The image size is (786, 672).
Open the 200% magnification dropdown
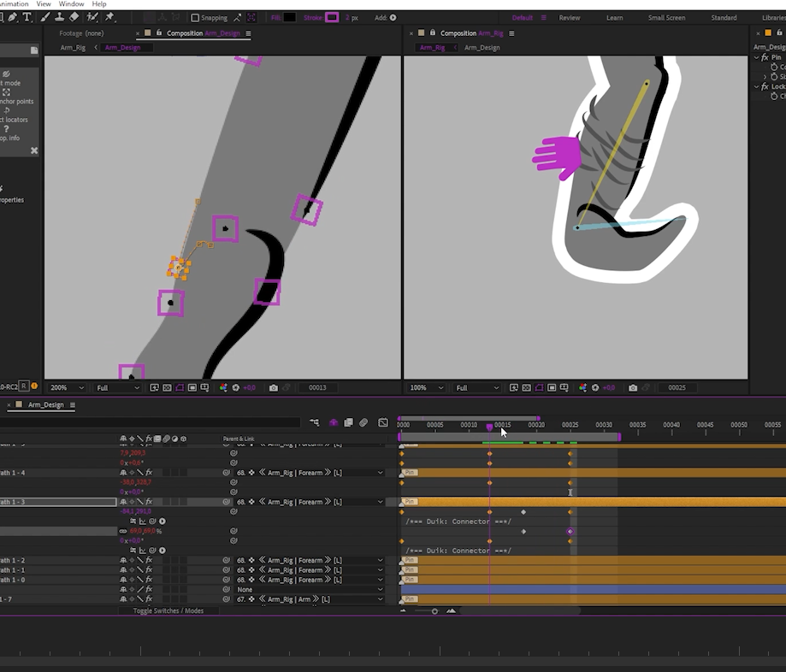(67, 387)
